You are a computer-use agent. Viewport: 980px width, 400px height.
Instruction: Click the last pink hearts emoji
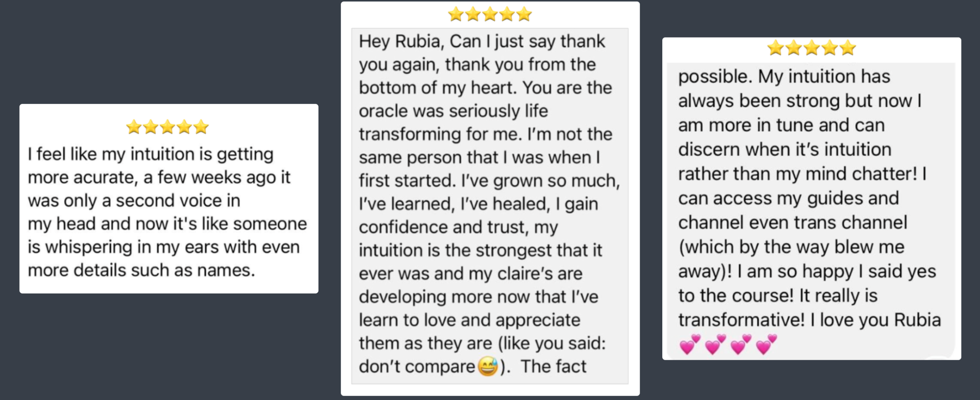click(766, 344)
